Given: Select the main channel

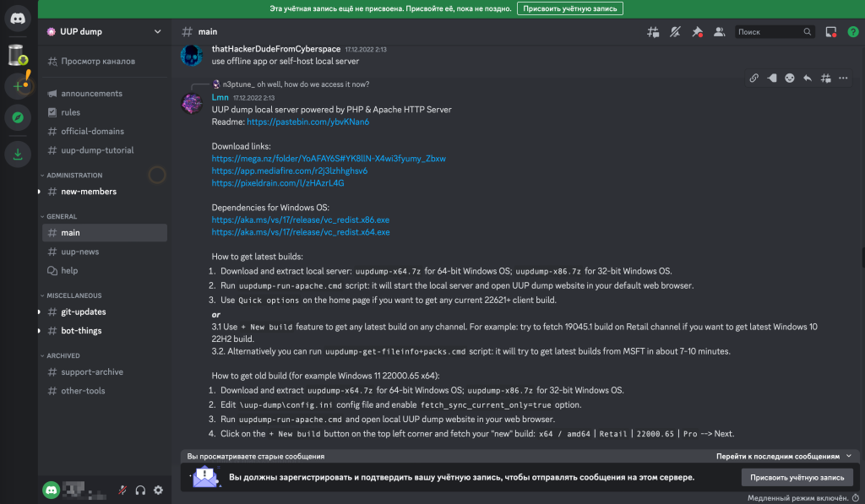Looking at the screenshot, I should pos(104,233).
